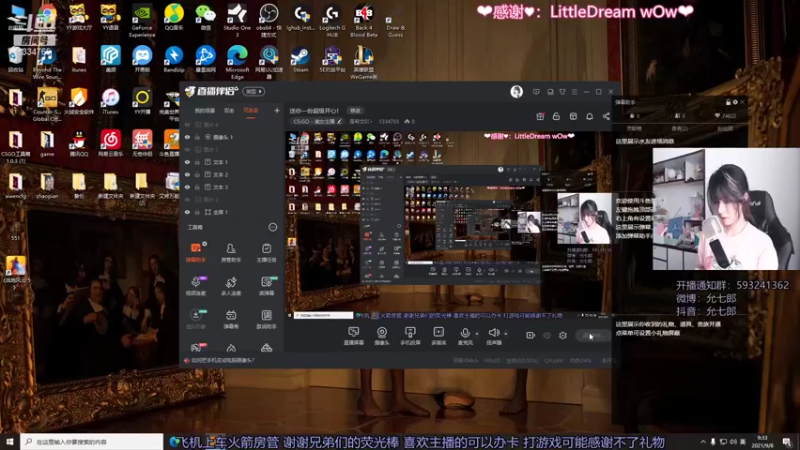This screenshot has width=800, height=450.
Task: Open the Windows Start menu
Action: (10, 441)
